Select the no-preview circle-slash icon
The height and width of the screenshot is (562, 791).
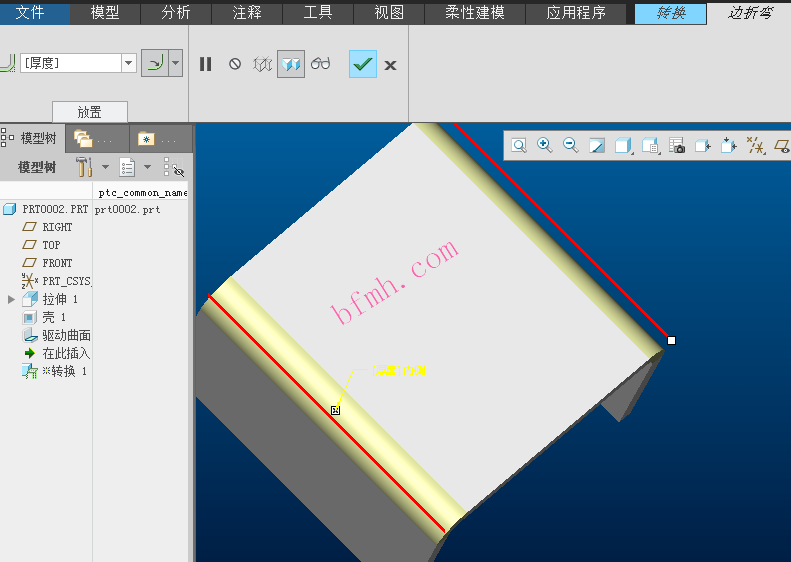[x=235, y=64]
